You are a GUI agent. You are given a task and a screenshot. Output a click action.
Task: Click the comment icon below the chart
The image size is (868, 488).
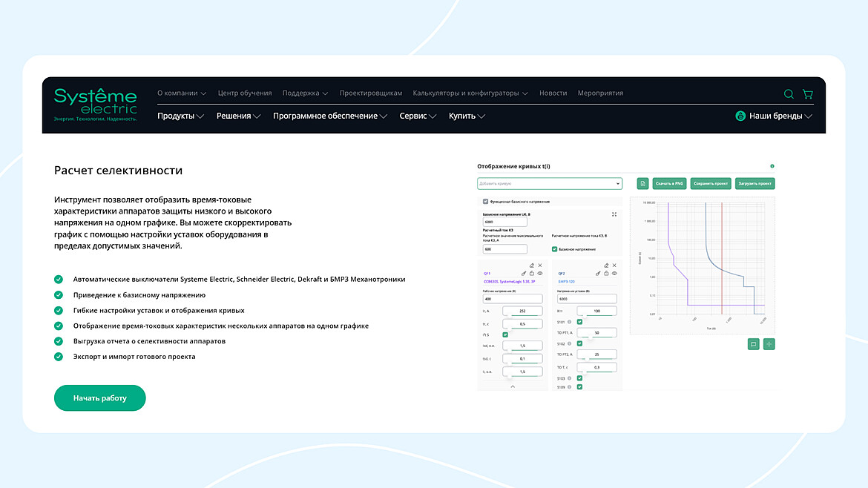tap(754, 344)
